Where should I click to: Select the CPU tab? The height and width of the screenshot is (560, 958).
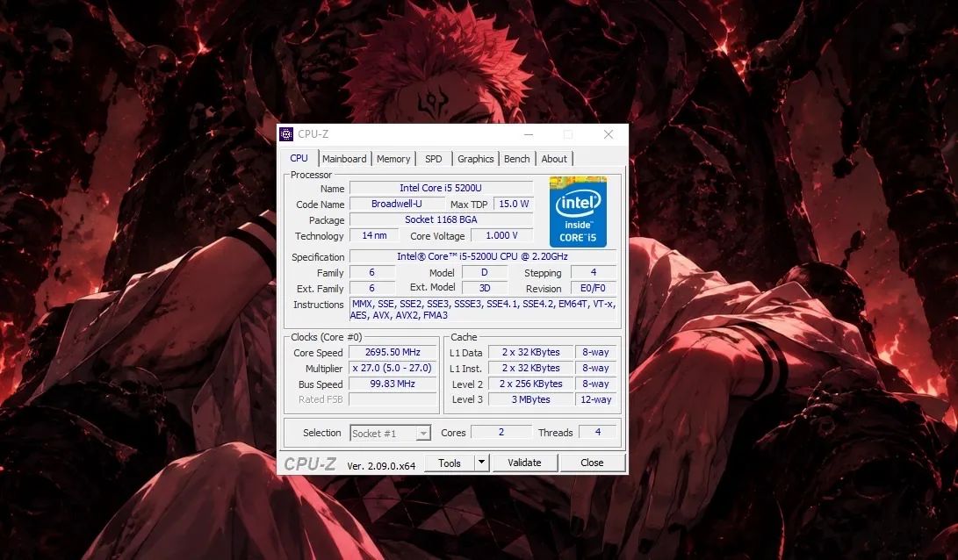[299, 158]
